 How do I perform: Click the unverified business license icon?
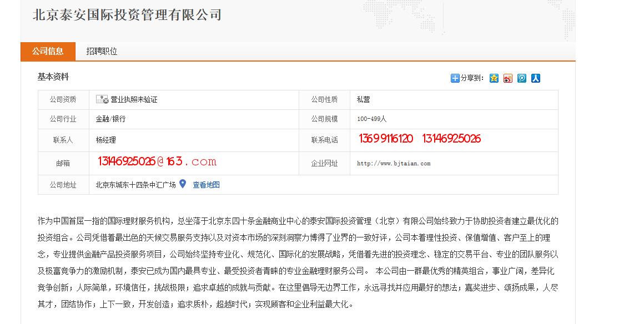tap(102, 99)
